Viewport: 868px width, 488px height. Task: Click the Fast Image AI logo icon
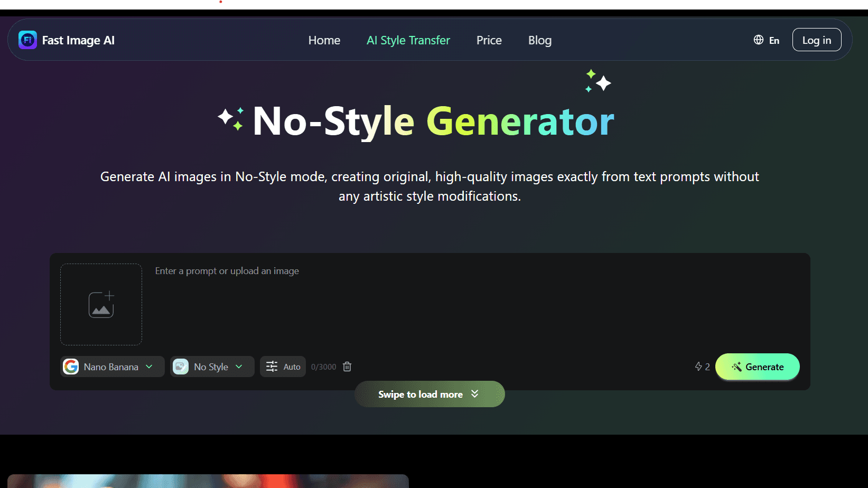(x=27, y=40)
